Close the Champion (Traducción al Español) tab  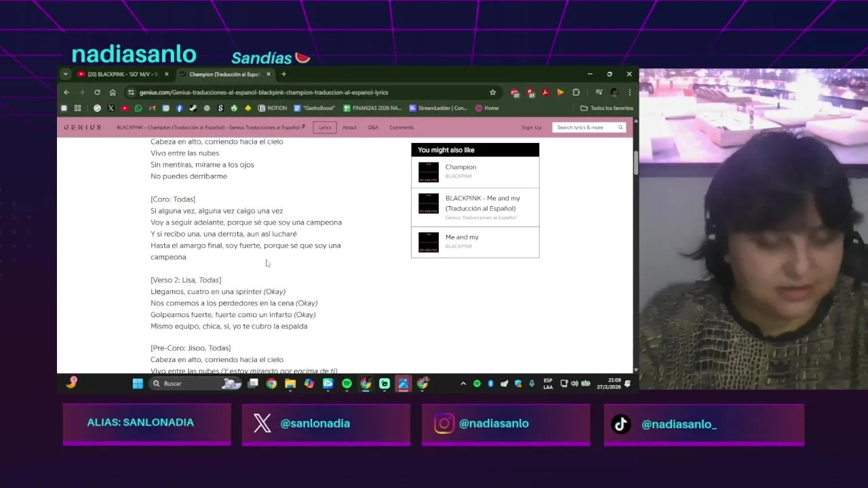click(x=268, y=74)
